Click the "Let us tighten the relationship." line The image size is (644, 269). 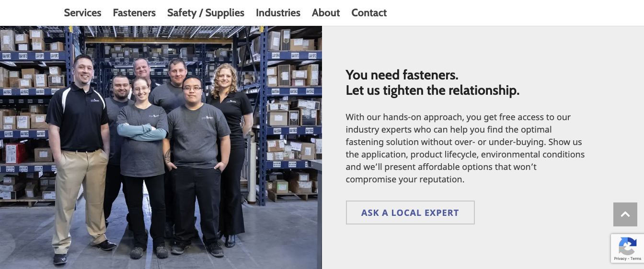[x=433, y=90]
